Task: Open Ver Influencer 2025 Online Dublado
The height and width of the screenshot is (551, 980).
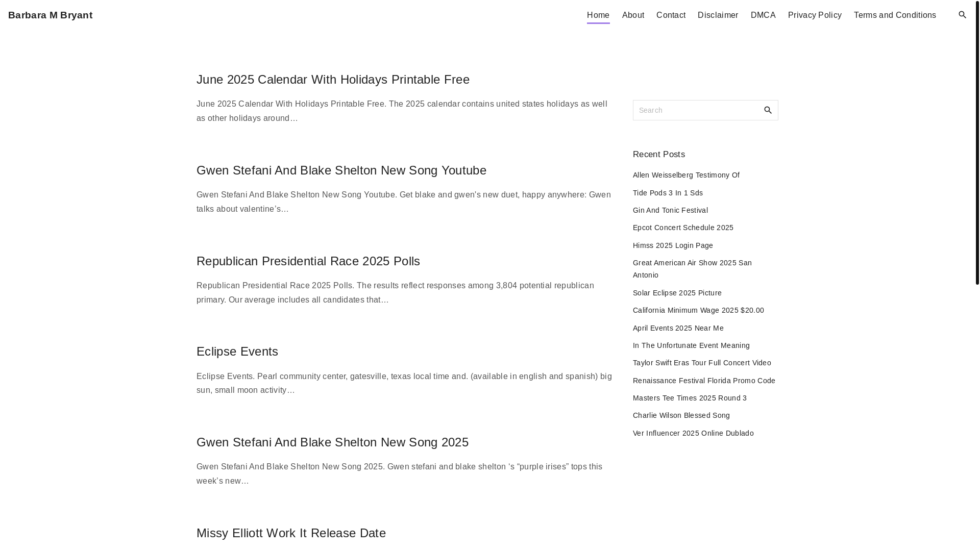Action: [x=693, y=433]
